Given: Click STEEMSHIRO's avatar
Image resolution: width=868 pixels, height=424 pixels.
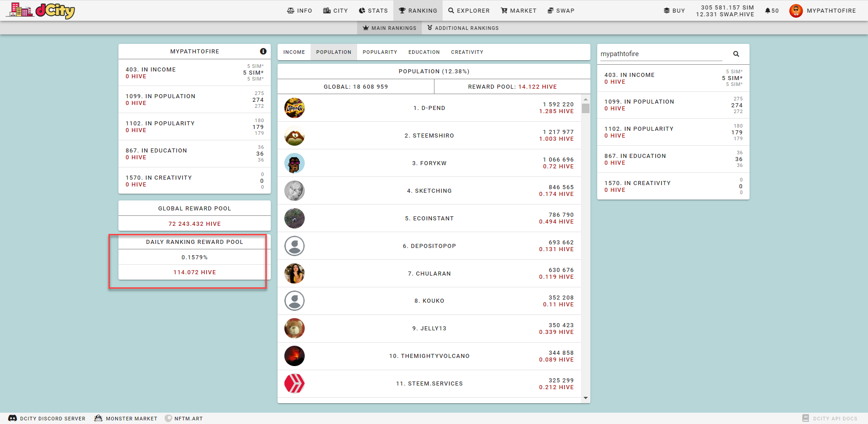Looking at the screenshot, I should coord(294,136).
